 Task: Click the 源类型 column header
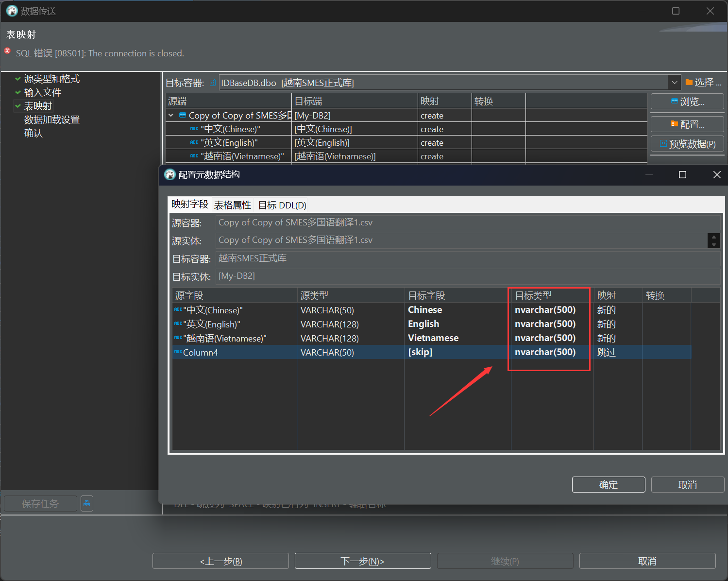(351, 295)
